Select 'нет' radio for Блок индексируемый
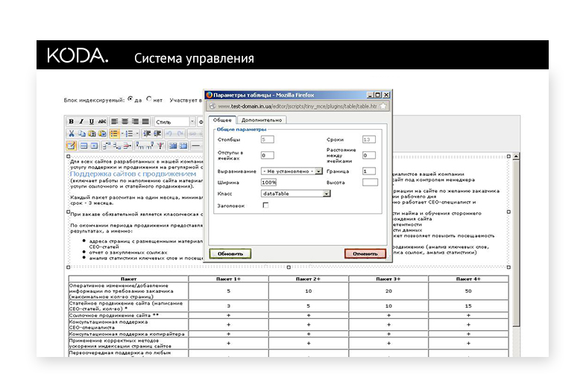583x392 pixels. 148,99
